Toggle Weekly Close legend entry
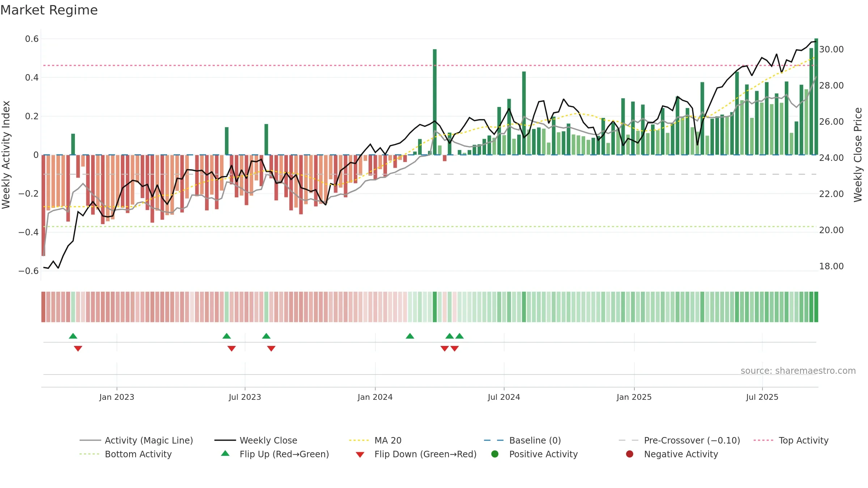 [x=256, y=440]
